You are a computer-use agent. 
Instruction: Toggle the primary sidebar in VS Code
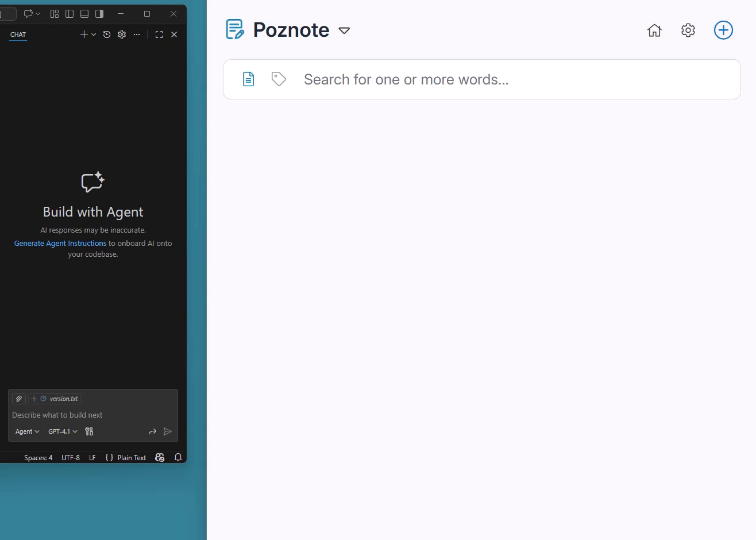(70, 14)
